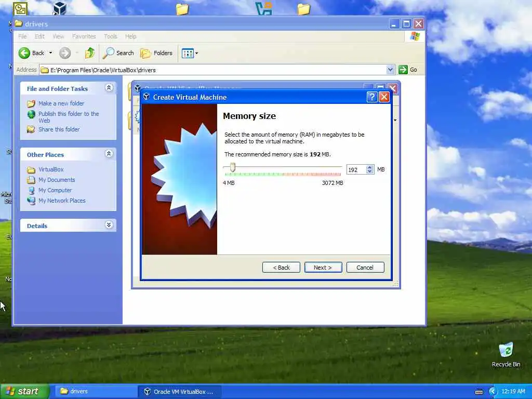Open My Documents in Other Places
The image size is (532, 399).
tap(57, 180)
